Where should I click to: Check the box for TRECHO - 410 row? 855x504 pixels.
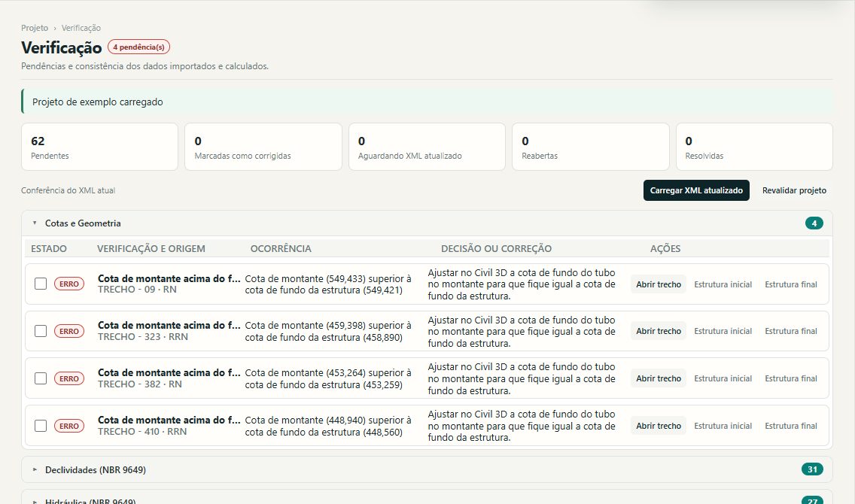[x=41, y=426]
